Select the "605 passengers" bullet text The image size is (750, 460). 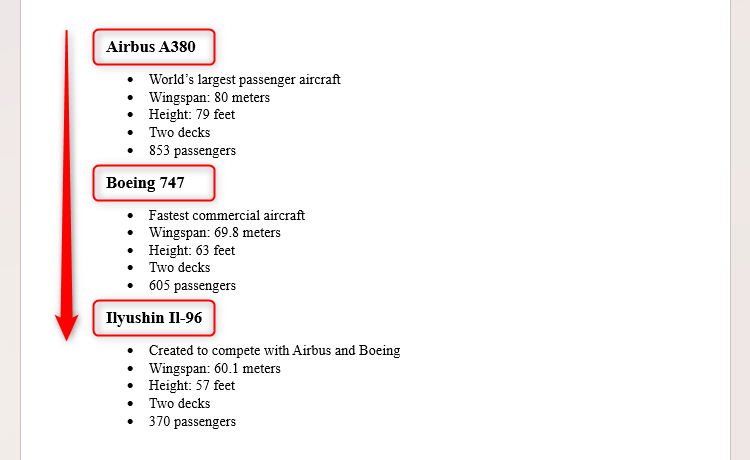(x=192, y=286)
